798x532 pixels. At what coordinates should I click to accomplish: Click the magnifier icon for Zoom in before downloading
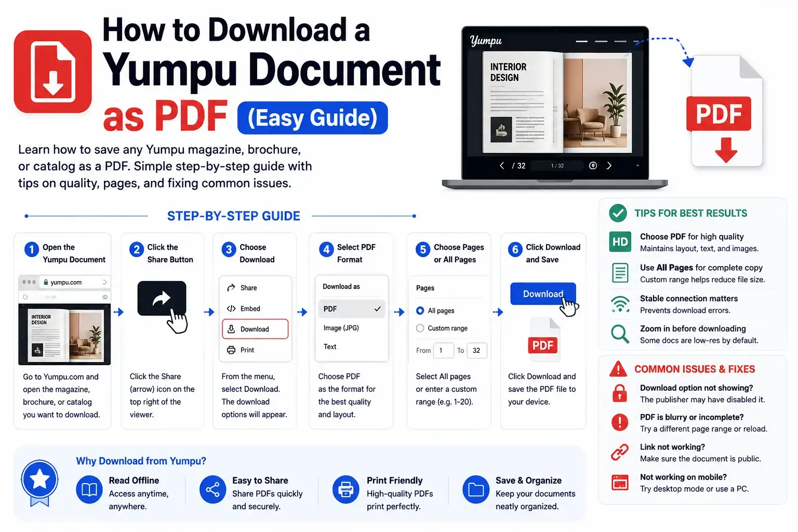click(x=620, y=334)
